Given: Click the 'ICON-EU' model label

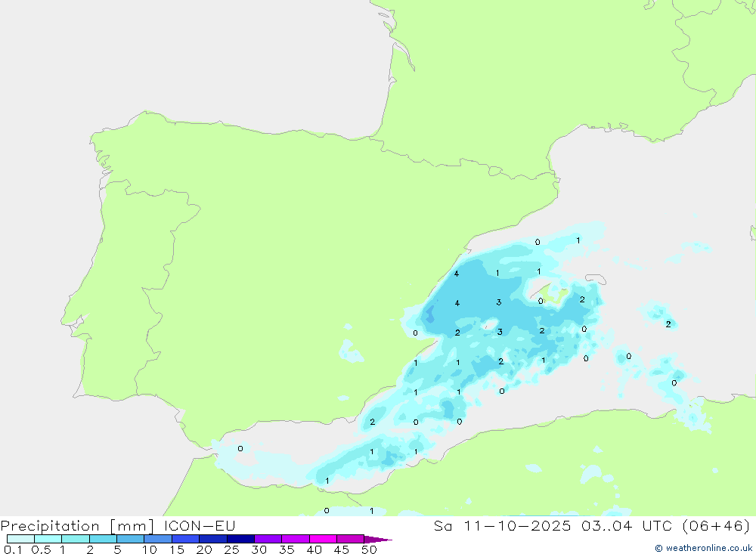Looking at the screenshot, I should [199, 525].
